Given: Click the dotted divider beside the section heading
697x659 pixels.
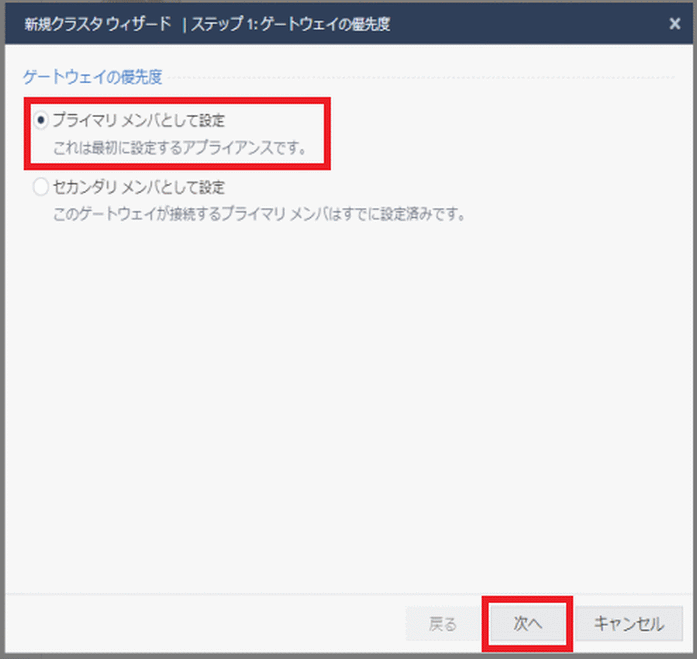Looking at the screenshot, I should click(x=420, y=77).
